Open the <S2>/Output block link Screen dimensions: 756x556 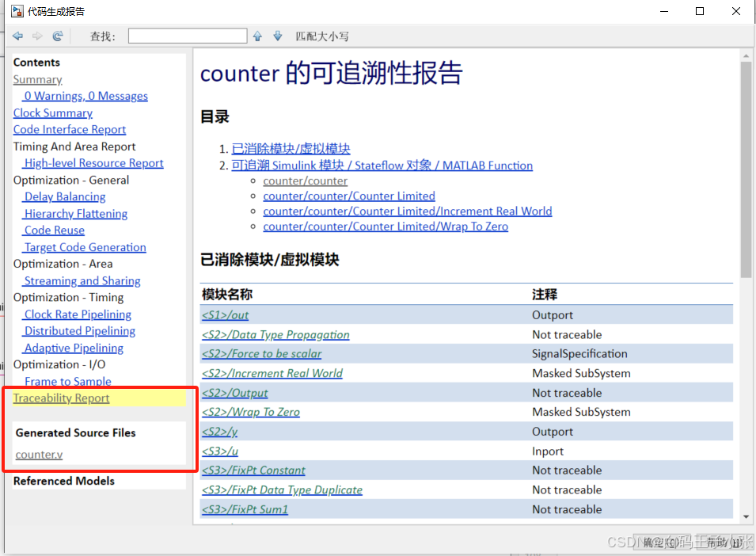235,394
